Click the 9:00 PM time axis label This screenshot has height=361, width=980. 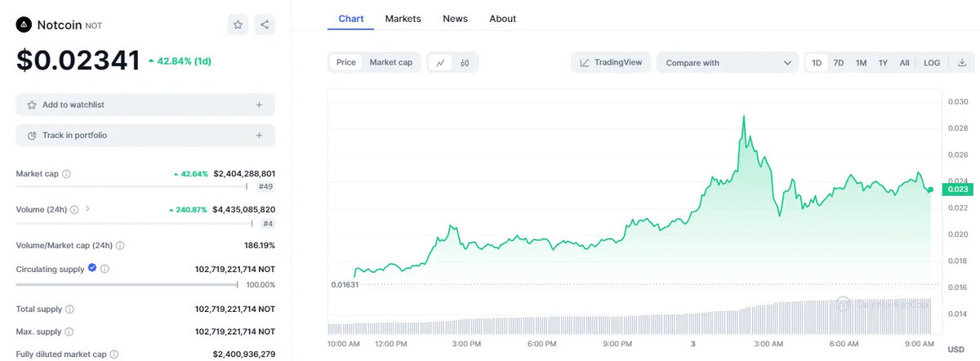[x=617, y=344]
